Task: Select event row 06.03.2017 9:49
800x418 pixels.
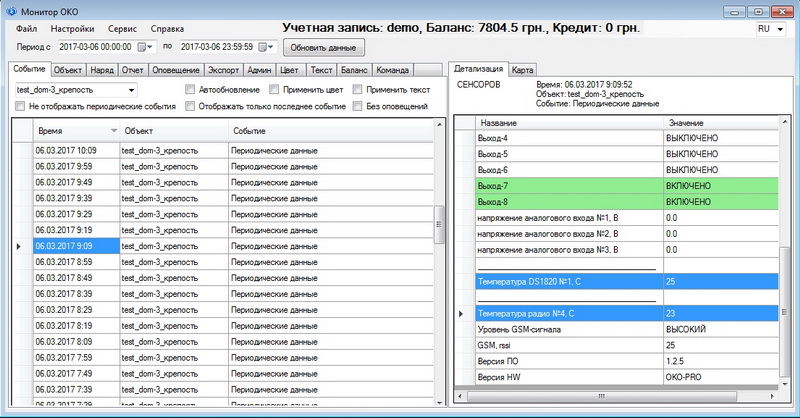Action: pos(233,182)
